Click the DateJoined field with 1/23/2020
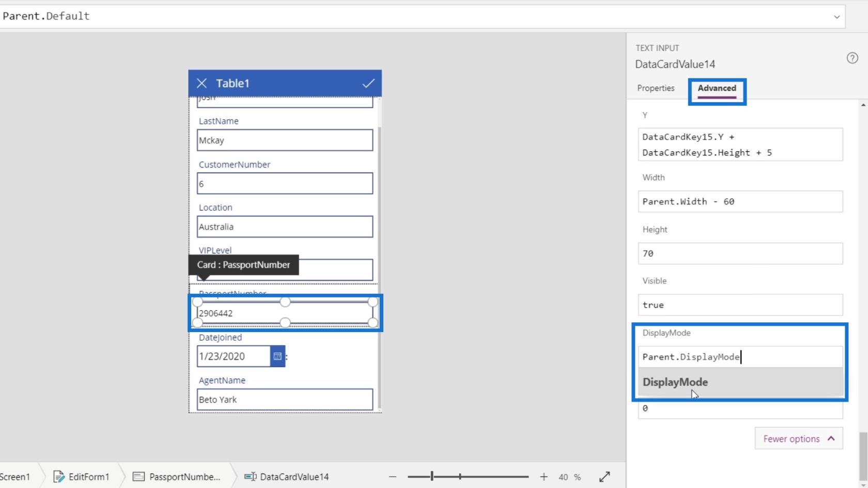The image size is (868, 488). [234, 356]
